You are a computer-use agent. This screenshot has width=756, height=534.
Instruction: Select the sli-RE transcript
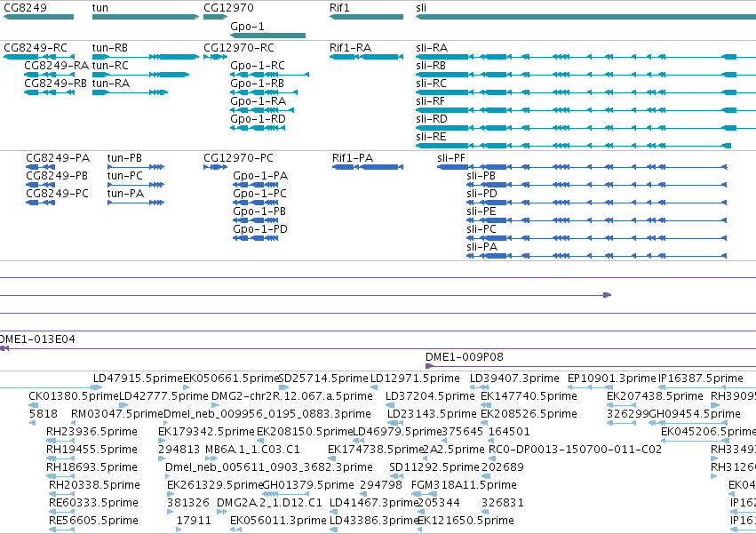[x=573, y=147]
